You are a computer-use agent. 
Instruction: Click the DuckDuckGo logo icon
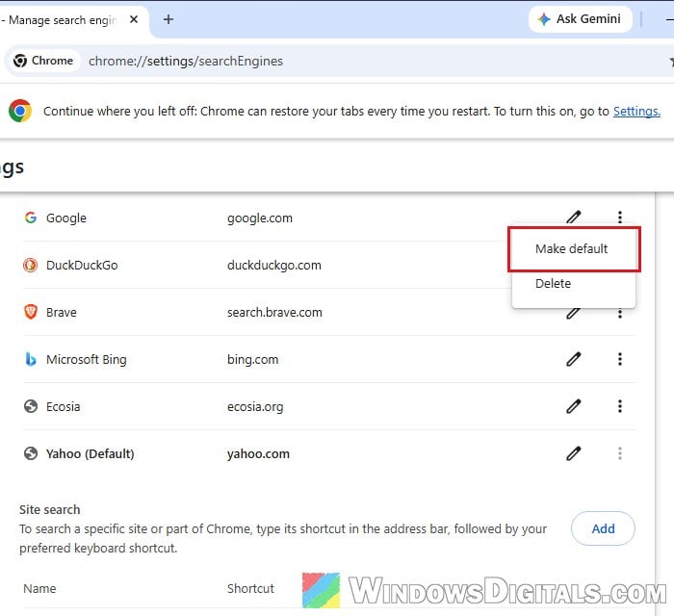tap(31, 265)
